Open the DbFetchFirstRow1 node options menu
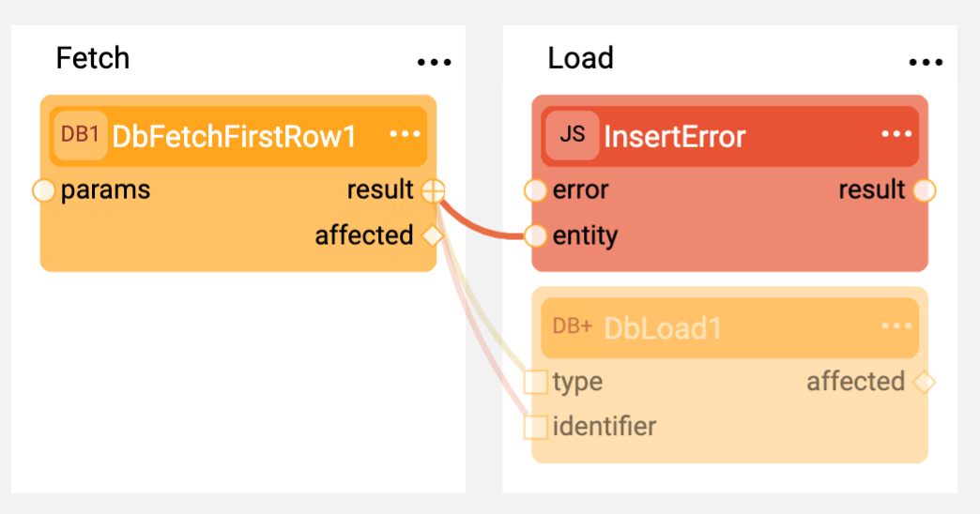Viewport: 980px width, 514px height. (405, 134)
